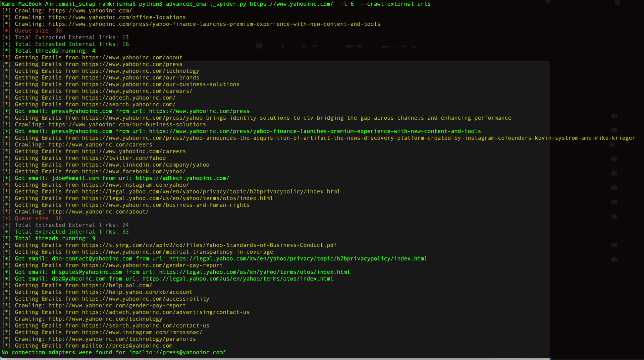Image resolution: width=644 pixels, height=360 pixels.
Task: Click the 'Got email: dpo-contact@yahooinc.com' line
Action: (215, 259)
